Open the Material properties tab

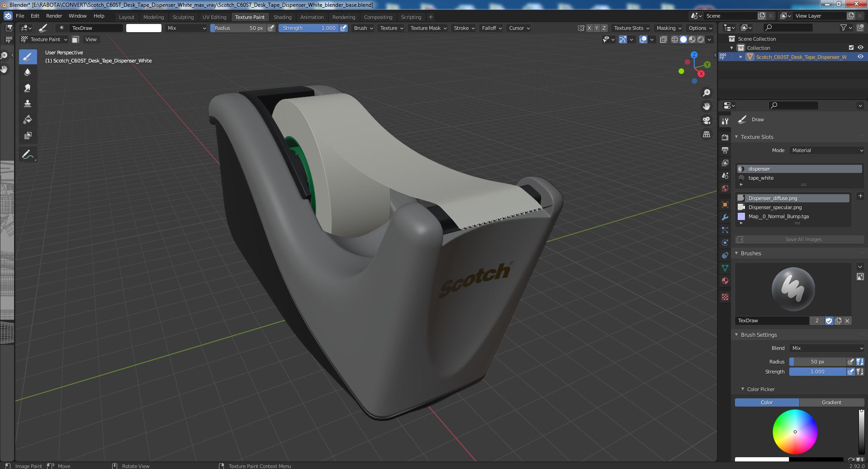[x=725, y=280]
